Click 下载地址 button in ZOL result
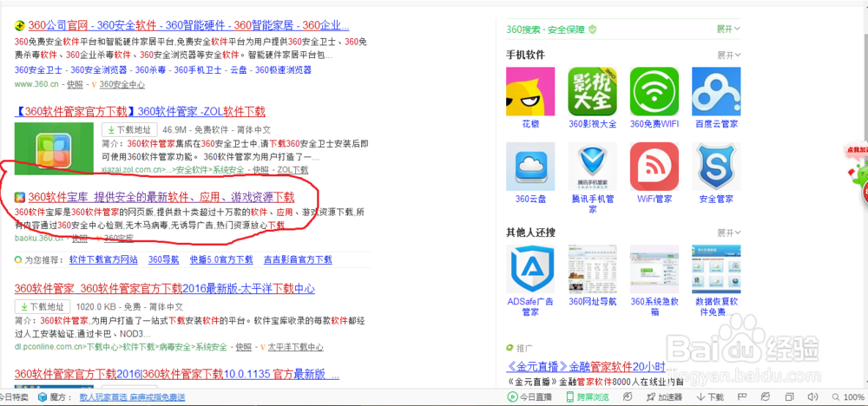Screen dimensions: 868x406 coord(129,130)
